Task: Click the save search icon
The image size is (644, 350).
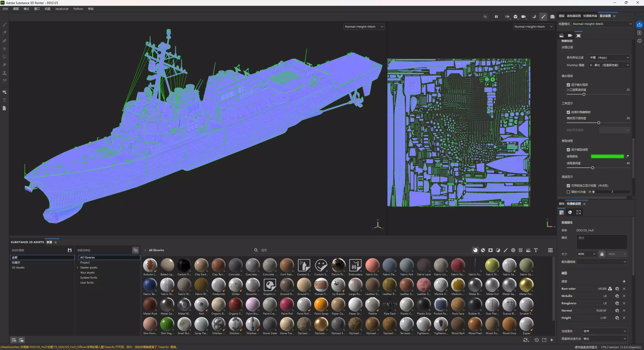Action: point(70,250)
